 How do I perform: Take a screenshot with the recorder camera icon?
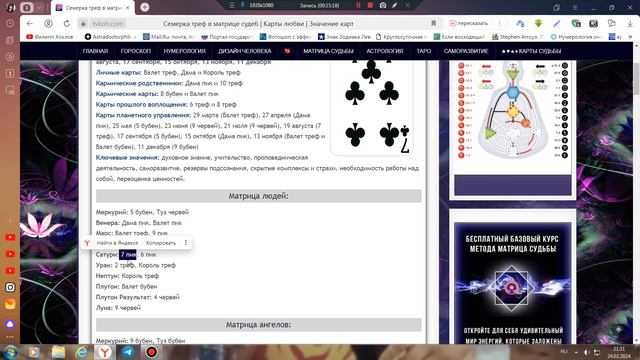pos(382,5)
